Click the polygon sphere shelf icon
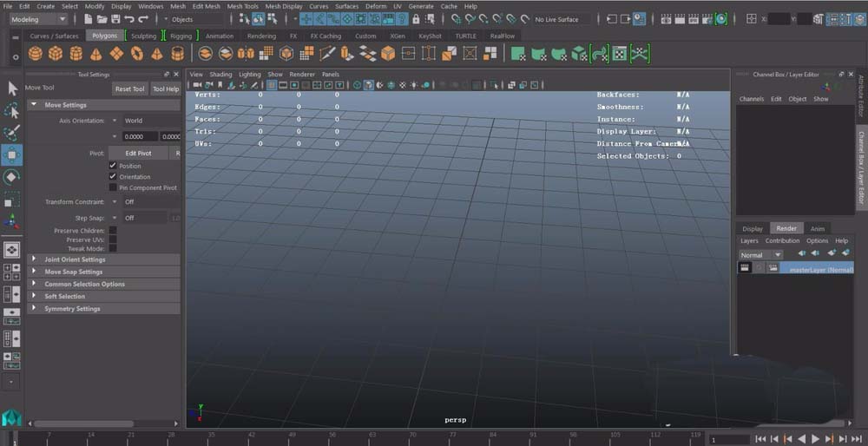This screenshot has width=868, height=446. pyautogui.click(x=36, y=54)
